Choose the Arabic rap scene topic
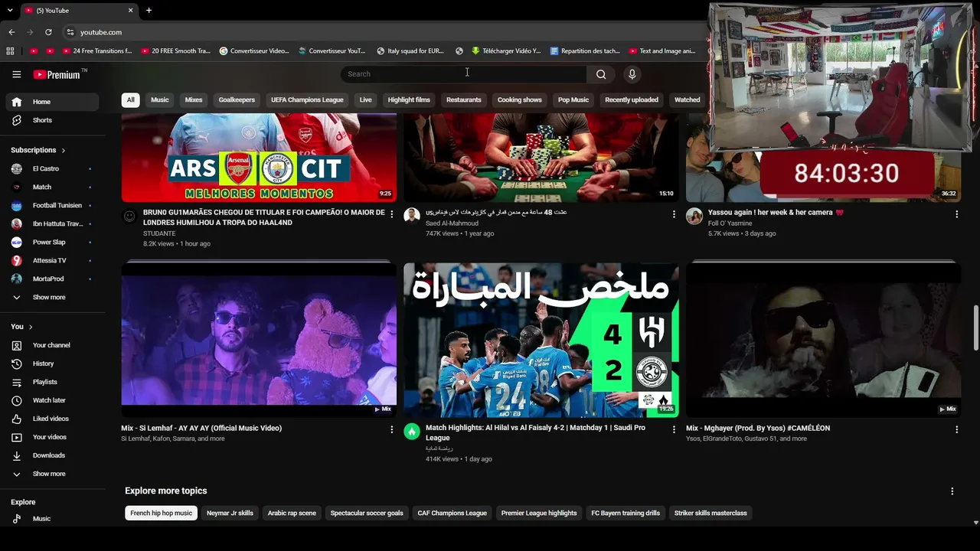This screenshot has width=980, height=551. (x=292, y=513)
